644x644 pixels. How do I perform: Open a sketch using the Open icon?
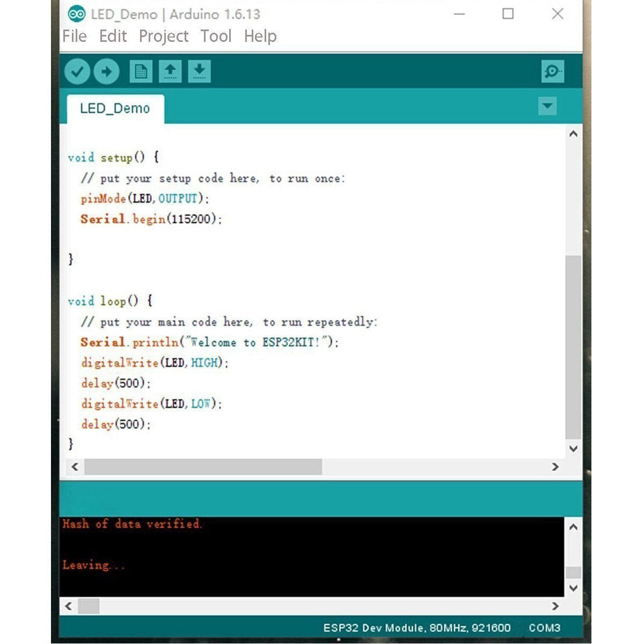click(x=170, y=71)
